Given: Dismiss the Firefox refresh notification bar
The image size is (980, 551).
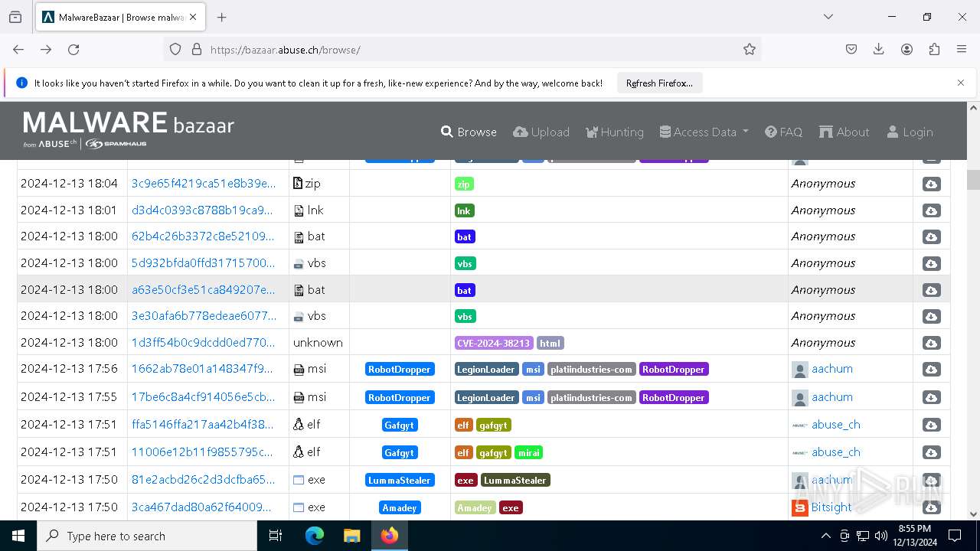Looking at the screenshot, I should pyautogui.click(x=961, y=83).
